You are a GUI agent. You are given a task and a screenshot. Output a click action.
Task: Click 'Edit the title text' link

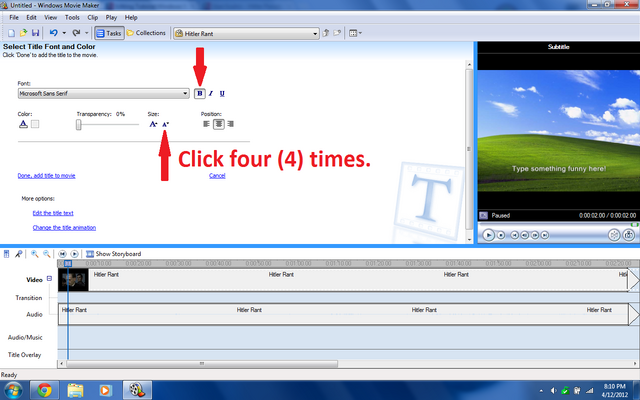pyautogui.click(x=53, y=213)
